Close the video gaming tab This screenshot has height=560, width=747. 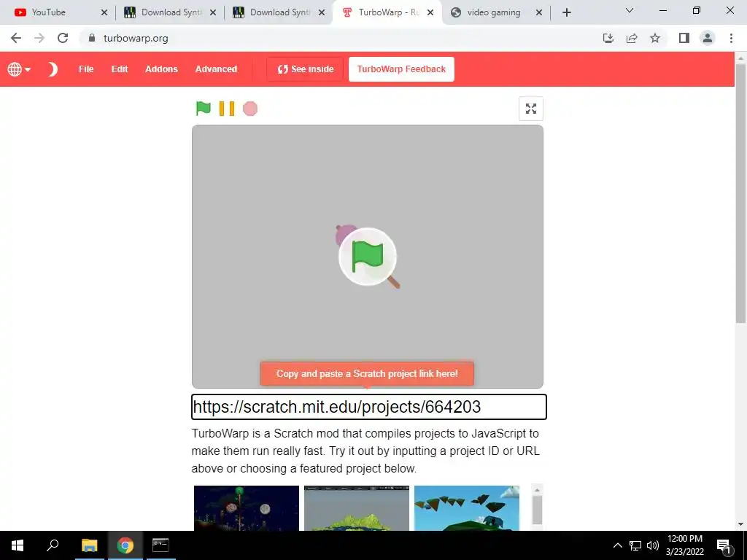pos(539,12)
